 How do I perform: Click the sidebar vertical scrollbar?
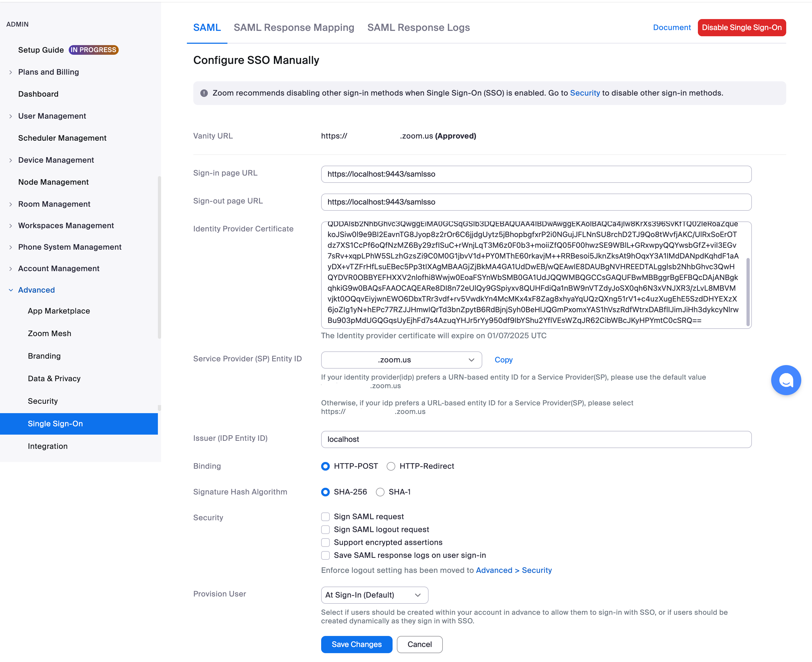160,257
